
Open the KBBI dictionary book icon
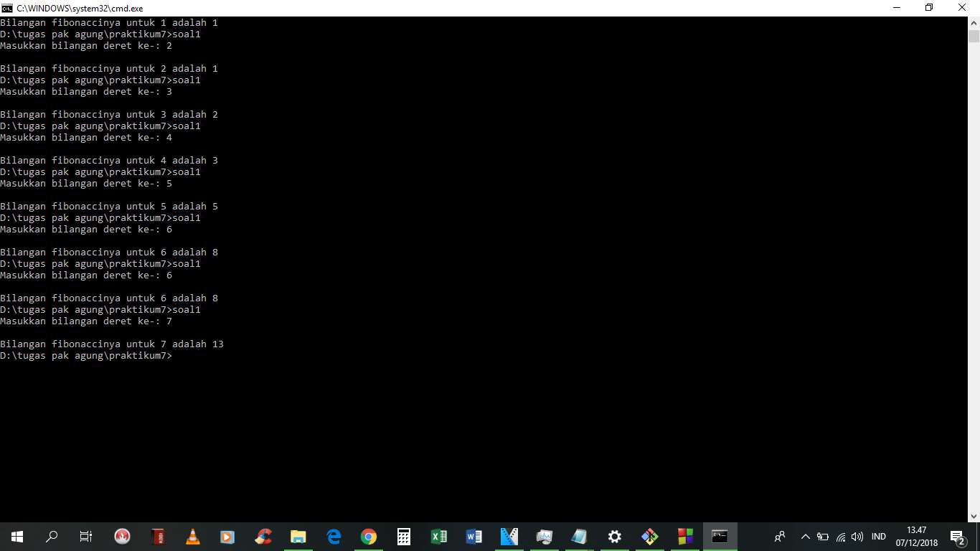click(158, 537)
